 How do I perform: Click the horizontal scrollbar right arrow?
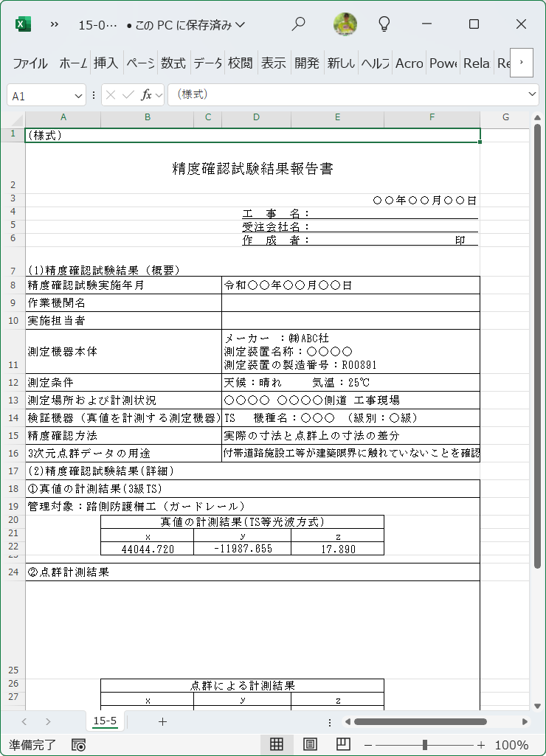tap(525, 722)
